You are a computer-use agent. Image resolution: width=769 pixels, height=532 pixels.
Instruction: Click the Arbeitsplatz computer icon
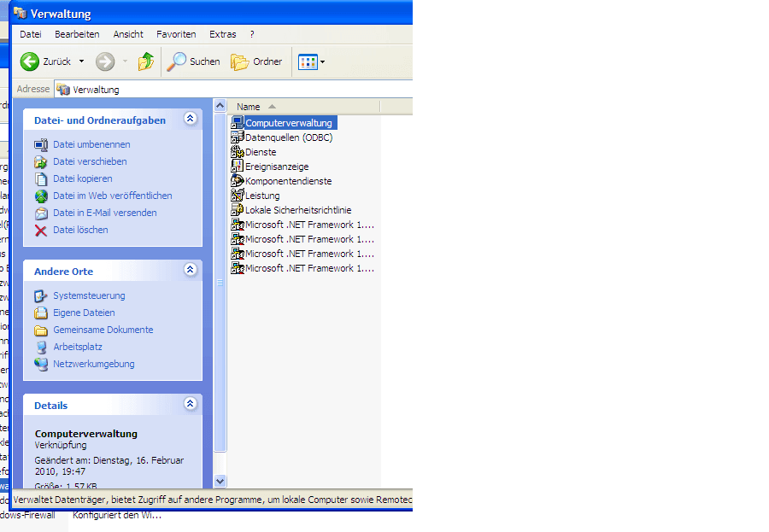click(x=41, y=348)
